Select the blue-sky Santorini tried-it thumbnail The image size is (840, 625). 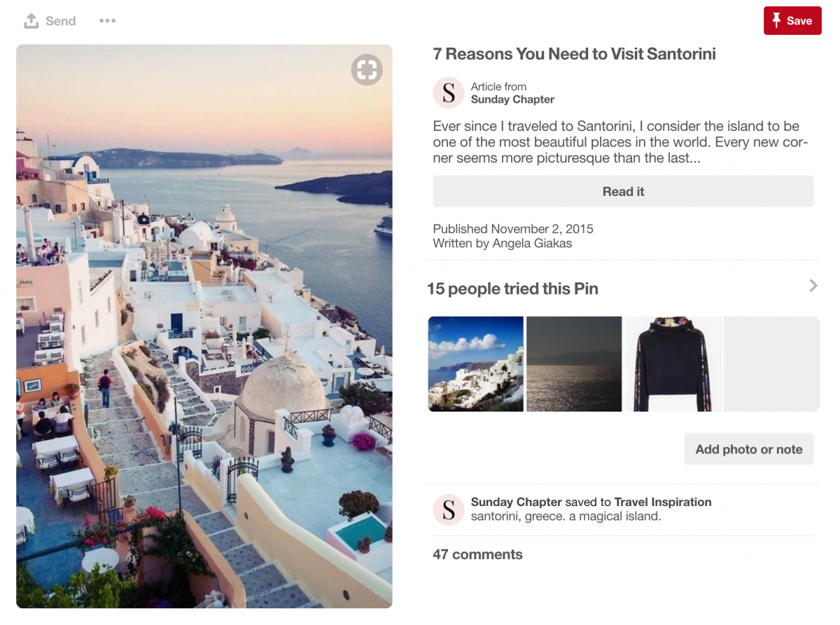[x=475, y=363]
